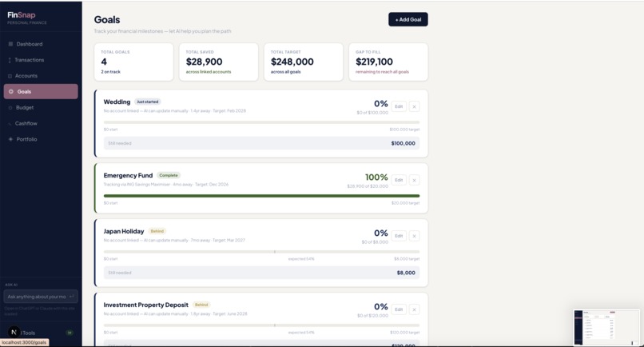The image size is (644, 347).
Task: Click 'across linked accounts' text
Action: (x=209, y=72)
